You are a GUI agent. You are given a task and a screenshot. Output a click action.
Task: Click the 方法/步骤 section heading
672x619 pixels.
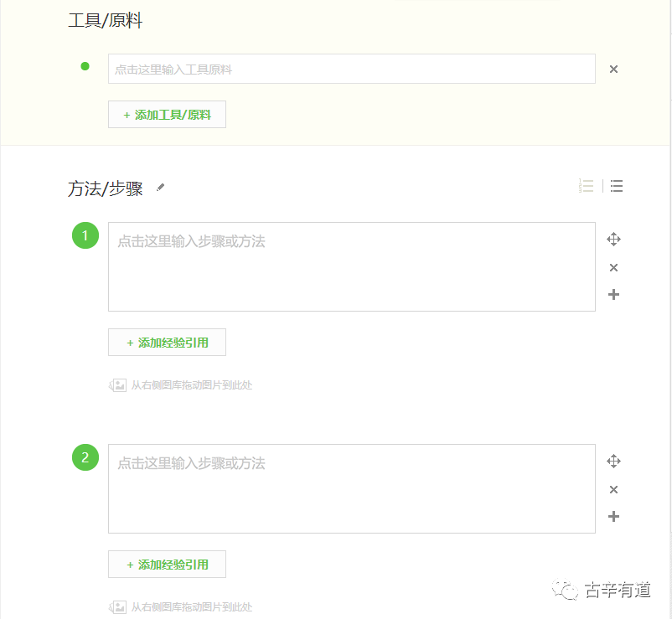[105, 188]
